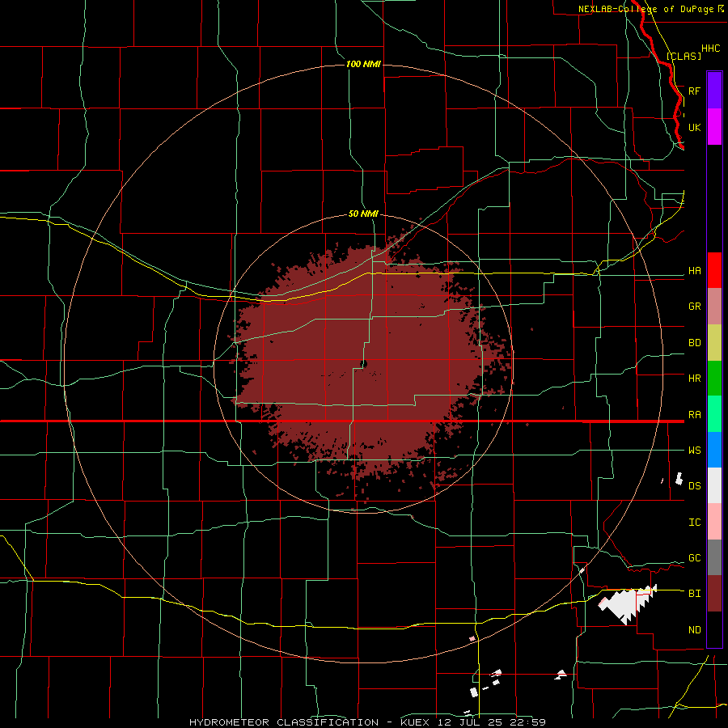Click the large white dry snow echo
The width and height of the screenshot is (728, 728).
point(627,603)
